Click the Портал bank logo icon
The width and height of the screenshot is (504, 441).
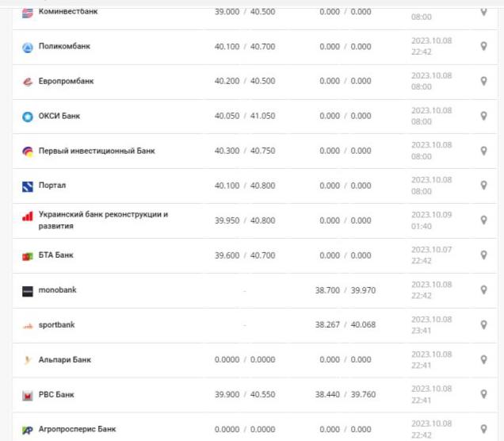pyautogui.click(x=28, y=186)
